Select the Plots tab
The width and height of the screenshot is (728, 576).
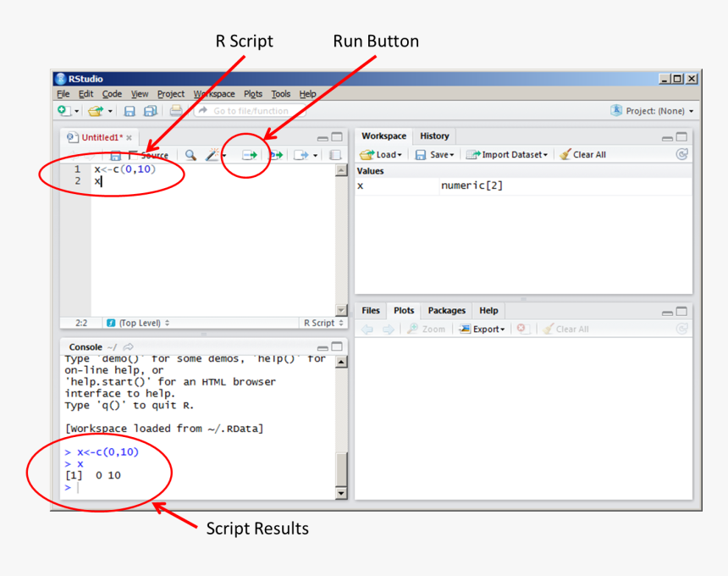(404, 310)
